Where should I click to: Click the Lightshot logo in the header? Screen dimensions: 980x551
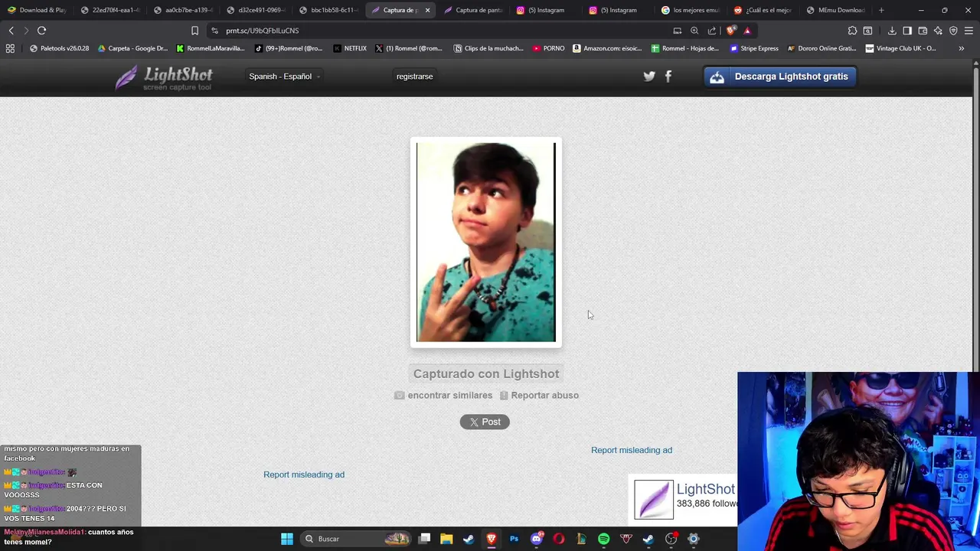(164, 77)
